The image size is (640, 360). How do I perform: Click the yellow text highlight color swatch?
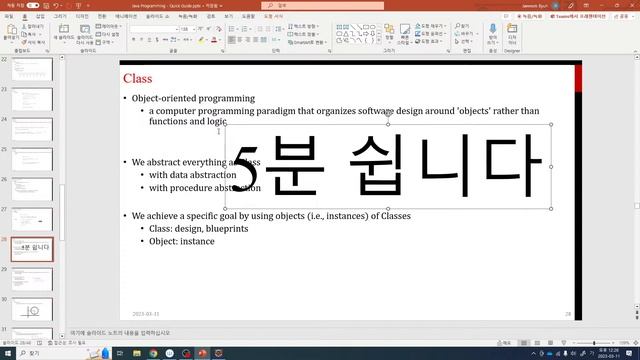click(201, 40)
